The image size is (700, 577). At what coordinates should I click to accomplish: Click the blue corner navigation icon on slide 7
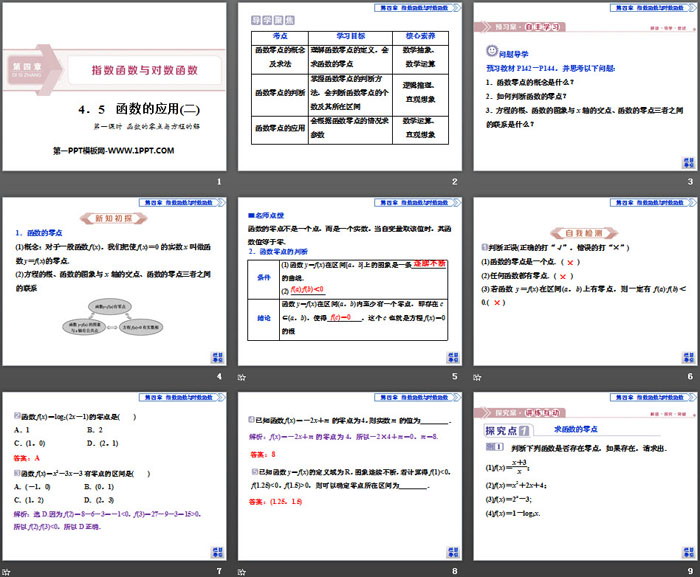point(217,552)
